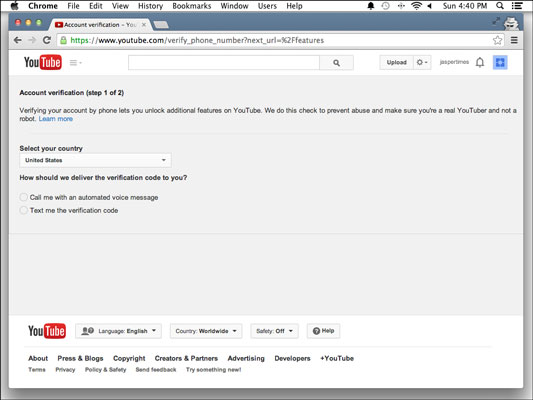Reload the page with refresh icon
The width and height of the screenshot is (533, 400).
47,40
